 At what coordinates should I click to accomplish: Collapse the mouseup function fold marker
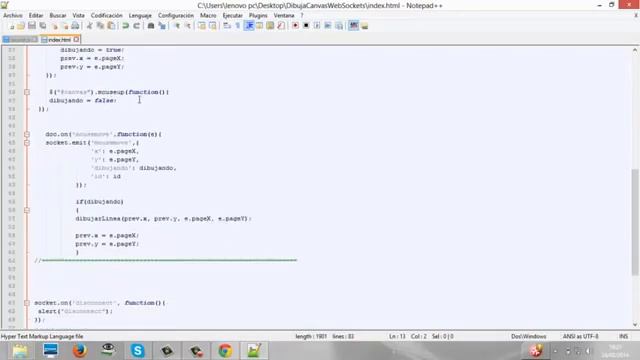pos(27,92)
